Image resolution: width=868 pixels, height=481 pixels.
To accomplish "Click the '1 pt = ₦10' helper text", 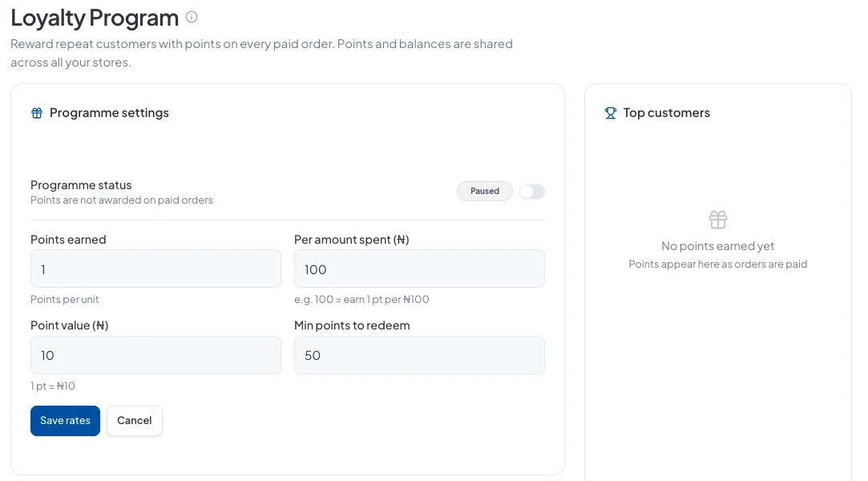I will tap(53, 386).
